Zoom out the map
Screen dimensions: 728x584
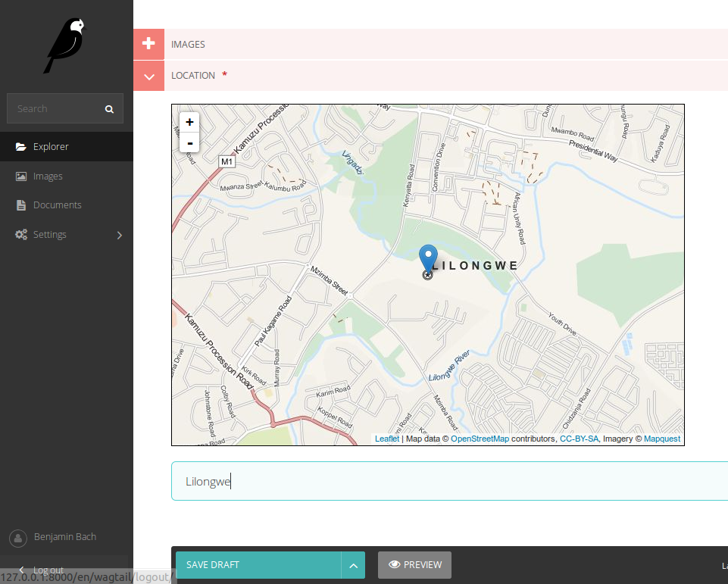(189, 142)
